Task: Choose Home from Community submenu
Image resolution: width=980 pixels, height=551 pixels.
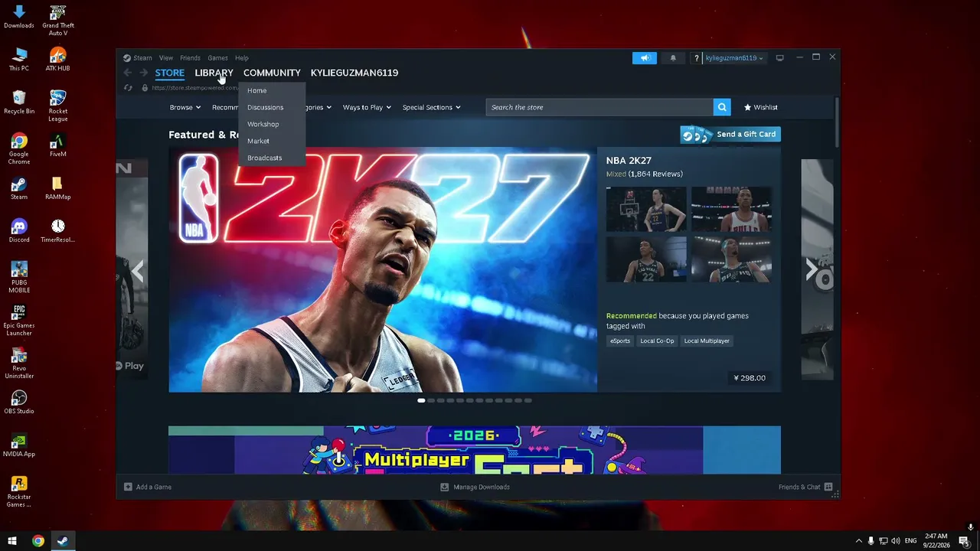Action: point(272,90)
